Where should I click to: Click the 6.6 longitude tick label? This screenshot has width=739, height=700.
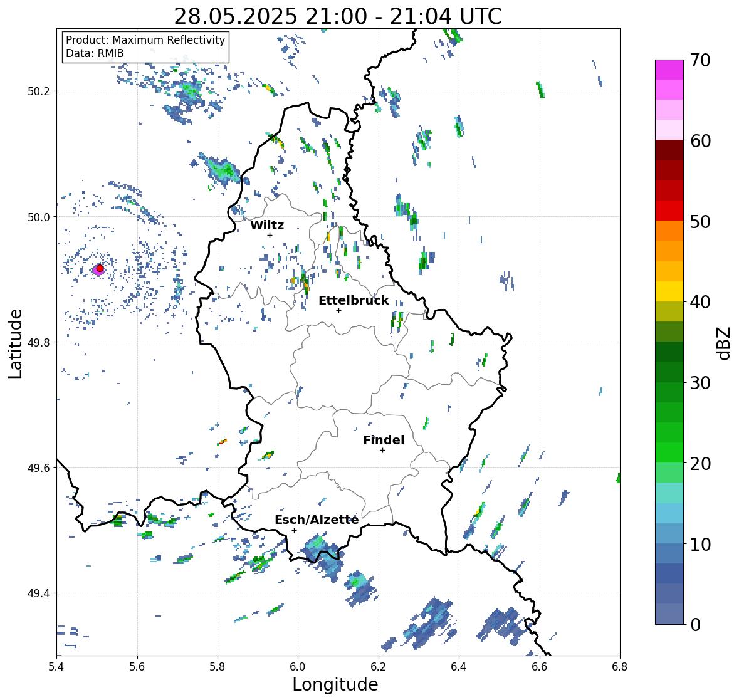pyautogui.click(x=540, y=666)
